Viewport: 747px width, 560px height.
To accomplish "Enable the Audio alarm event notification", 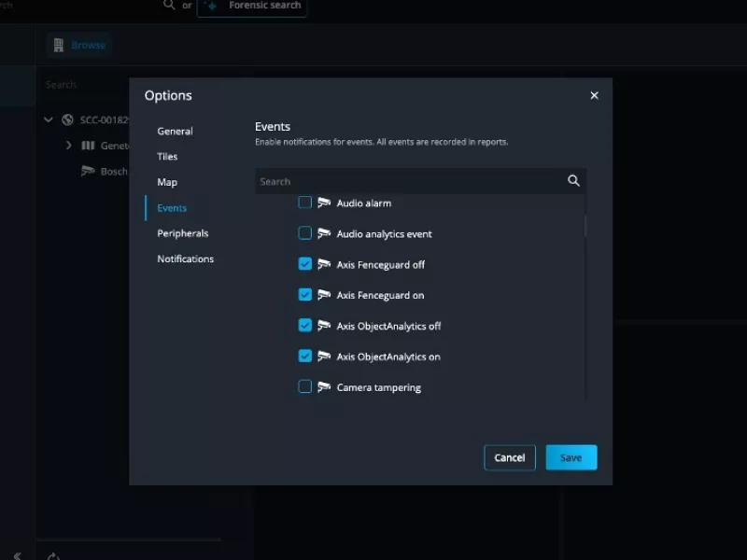I will [x=304, y=203].
